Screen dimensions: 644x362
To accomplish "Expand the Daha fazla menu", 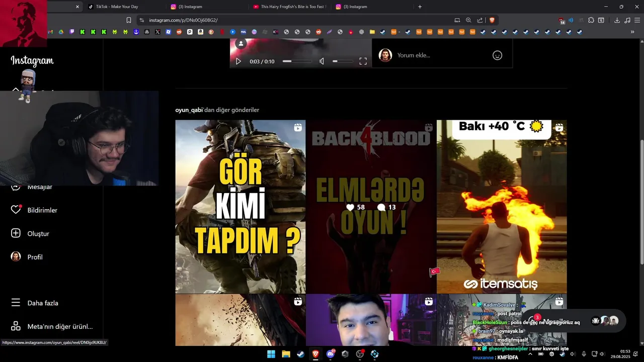I will 35,303.
